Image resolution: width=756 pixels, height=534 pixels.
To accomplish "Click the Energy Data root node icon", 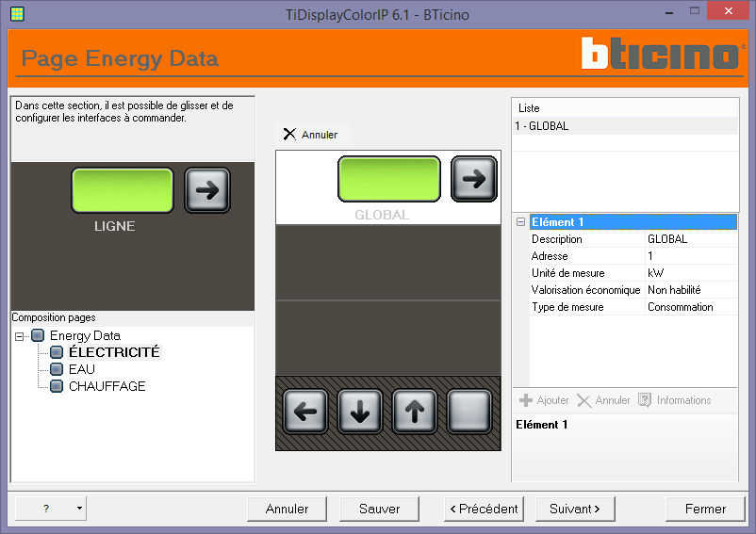I will point(38,335).
